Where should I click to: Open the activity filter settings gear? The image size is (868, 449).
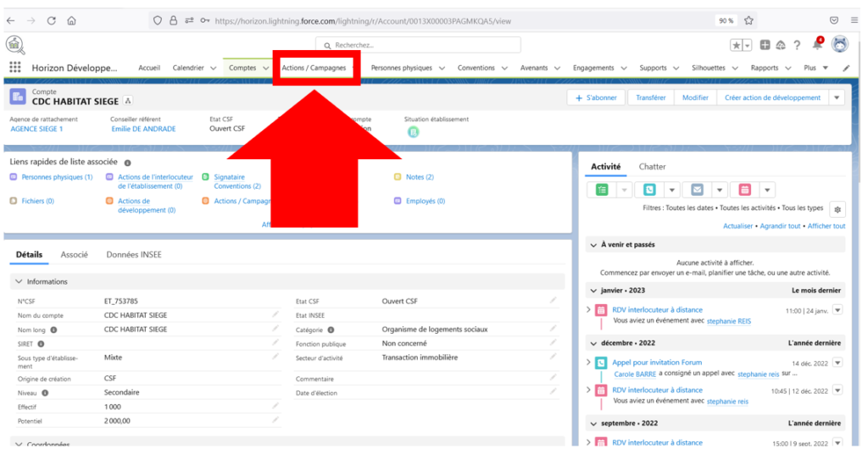pyautogui.click(x=837, y=208)
